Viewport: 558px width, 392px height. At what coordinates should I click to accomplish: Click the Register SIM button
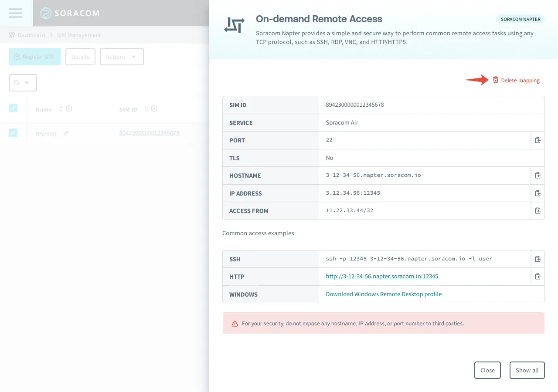click(35, 57)
